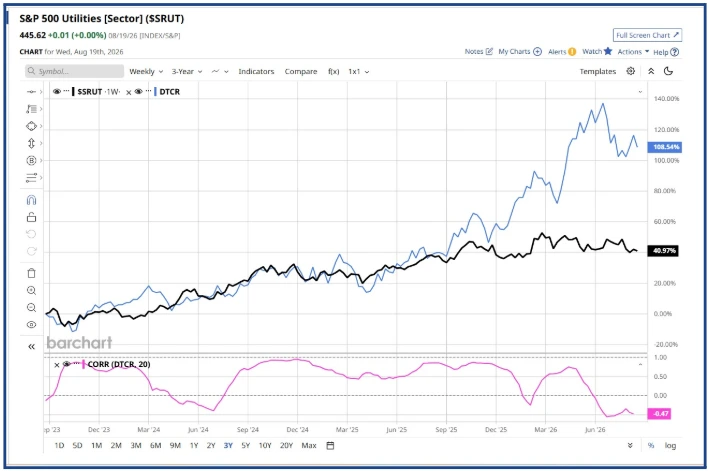Choose the shapes drawing tool
Screen dimensions: 709x471
31,126
